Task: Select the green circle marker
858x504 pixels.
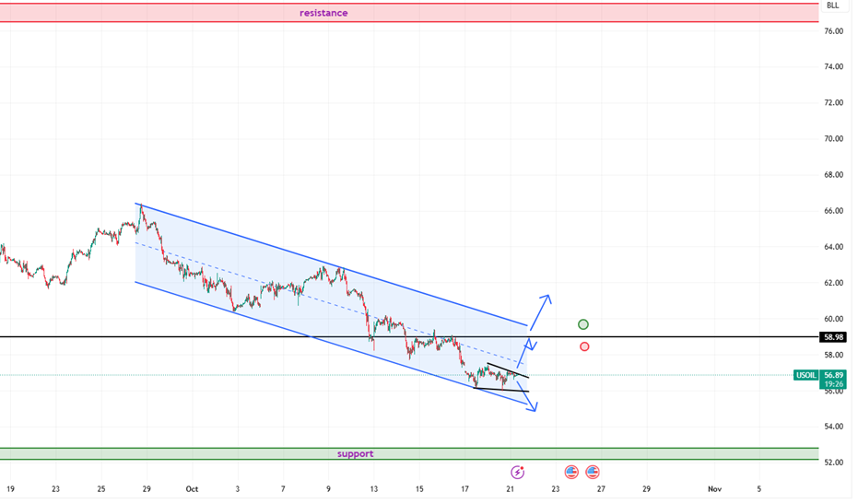Action: (582, 324)
